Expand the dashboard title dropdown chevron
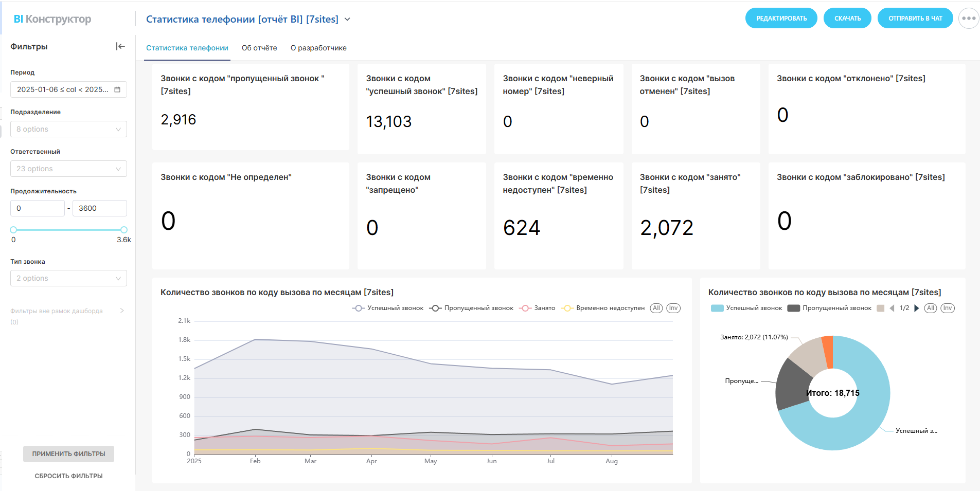Viewport: 980px width, 491px height. [347, 20]
